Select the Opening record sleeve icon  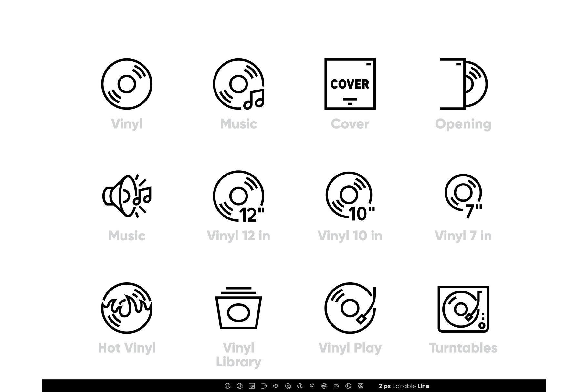pos(463,84)
